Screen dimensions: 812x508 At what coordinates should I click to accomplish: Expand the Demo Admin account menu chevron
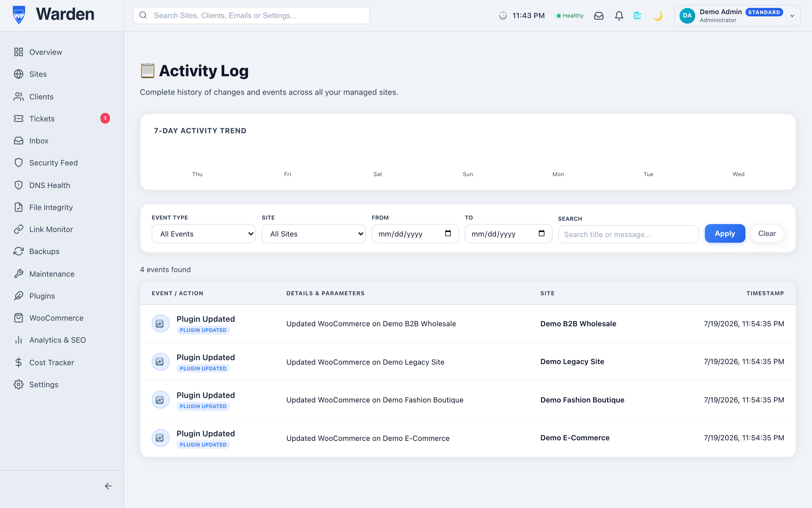(792, 16)
